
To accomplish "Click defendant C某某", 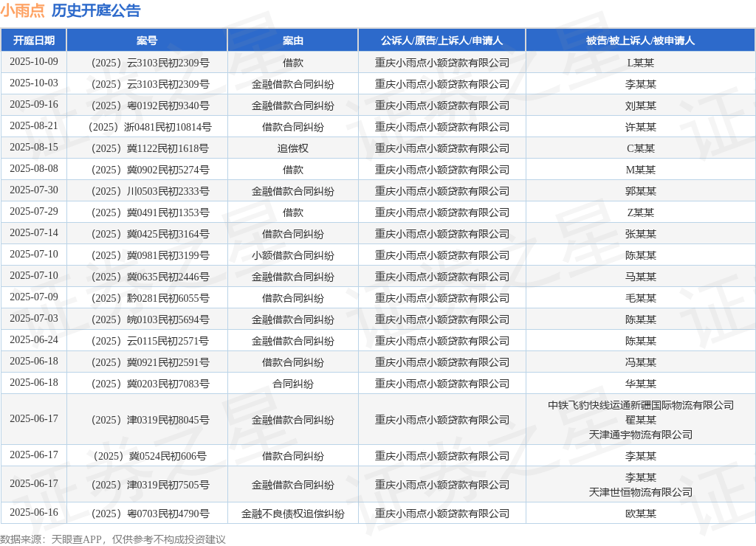I will tap(640, 148).
